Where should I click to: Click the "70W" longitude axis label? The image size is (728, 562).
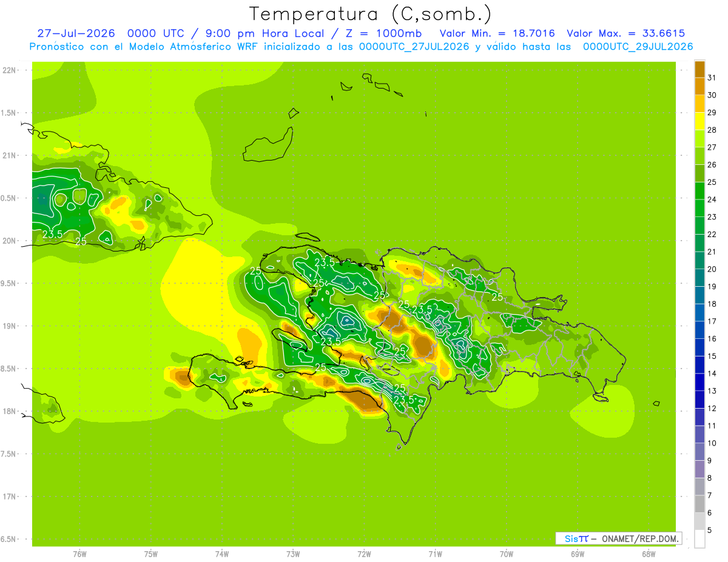[x=507, y=554]
